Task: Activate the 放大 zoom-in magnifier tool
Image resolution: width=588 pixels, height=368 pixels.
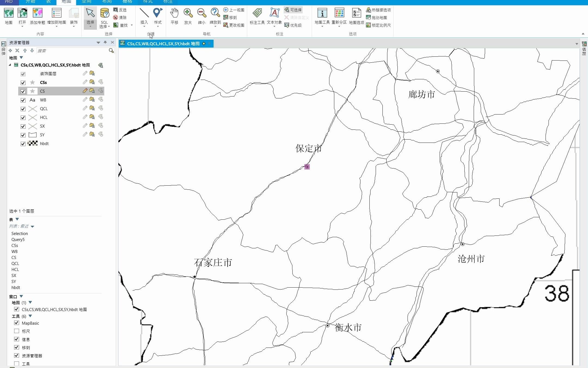Action: click(x=188, y=16)
